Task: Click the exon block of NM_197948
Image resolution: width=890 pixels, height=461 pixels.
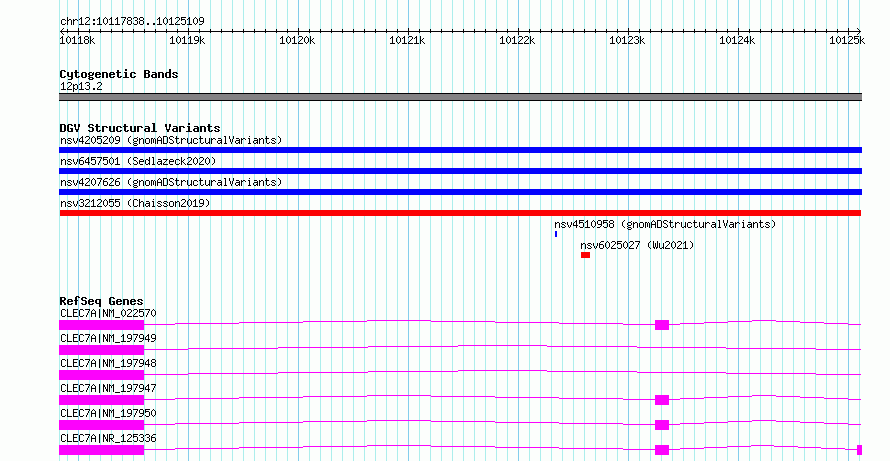Action: [x=102, y=375]
